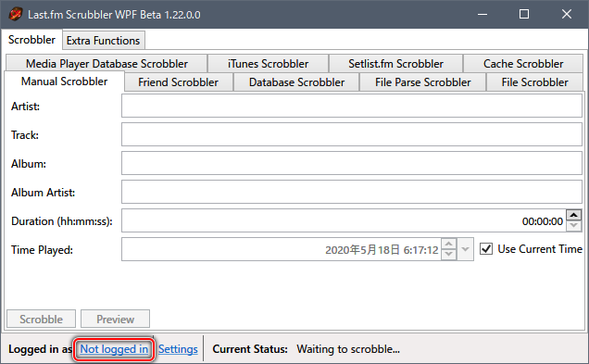Click the Current Status: label
Viewport: 589px width, 364px height.
[250, 349]
